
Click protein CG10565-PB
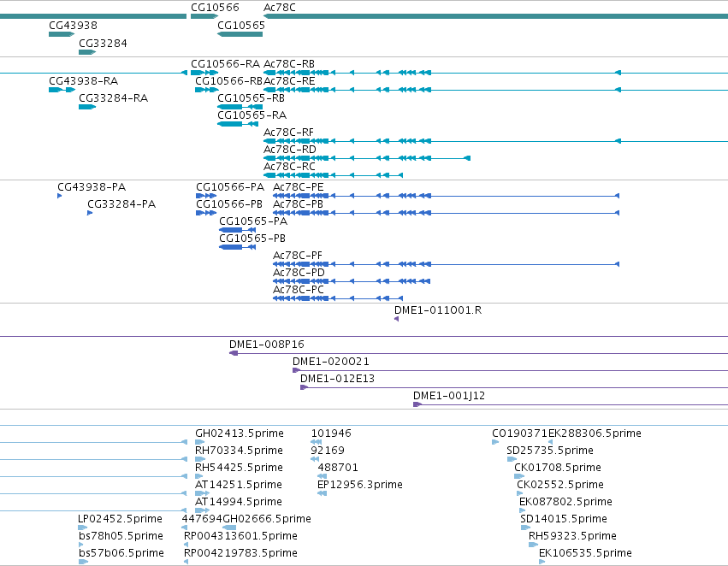[252, 239]
